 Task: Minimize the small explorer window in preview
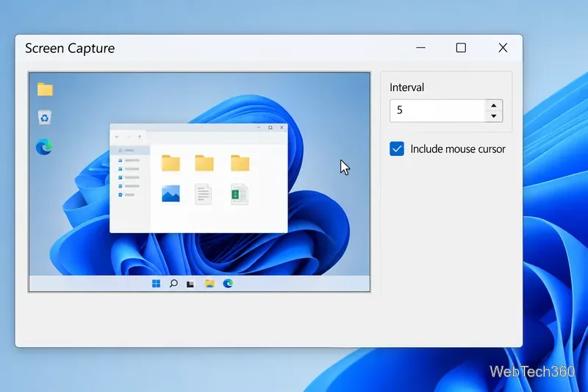[x=259, y=127]
